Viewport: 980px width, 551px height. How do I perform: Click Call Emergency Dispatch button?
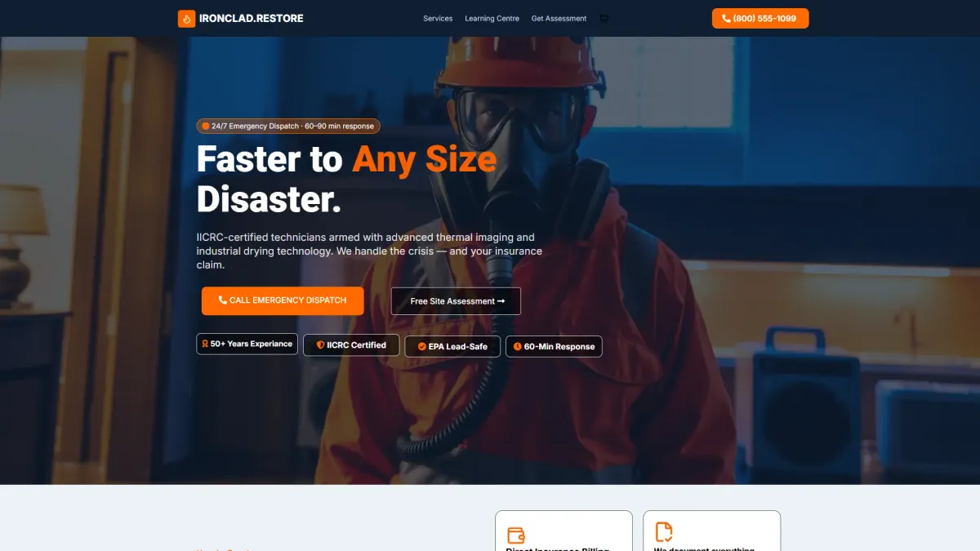coord(283,300)
